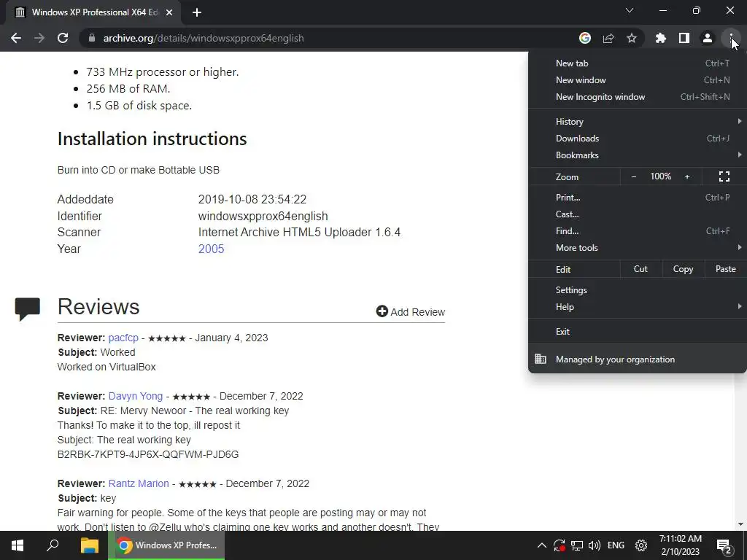Click the Chrome taskbar button
This screenshot has height=560, width=747.
coord(166,545)
